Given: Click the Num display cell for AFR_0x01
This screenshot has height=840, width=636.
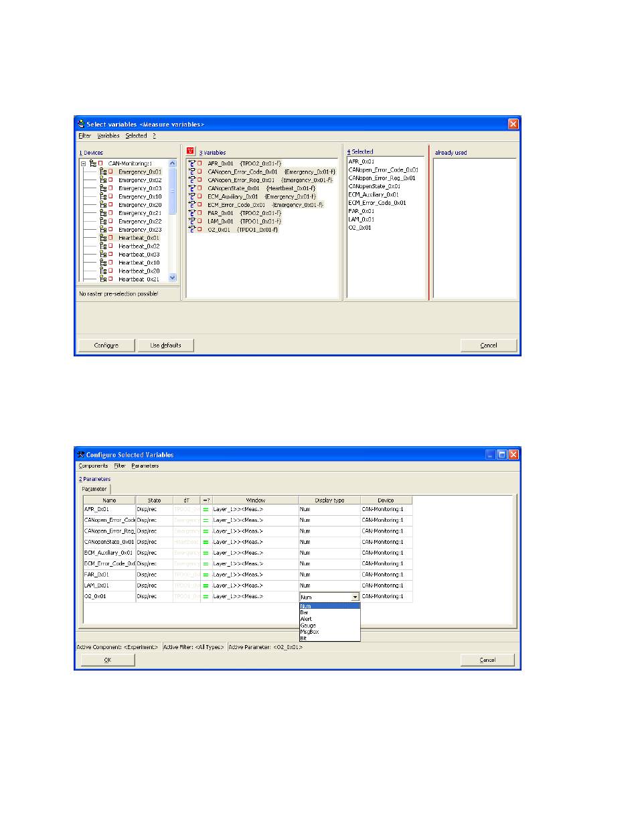Looking at the screenshot, I should point(329,510).
